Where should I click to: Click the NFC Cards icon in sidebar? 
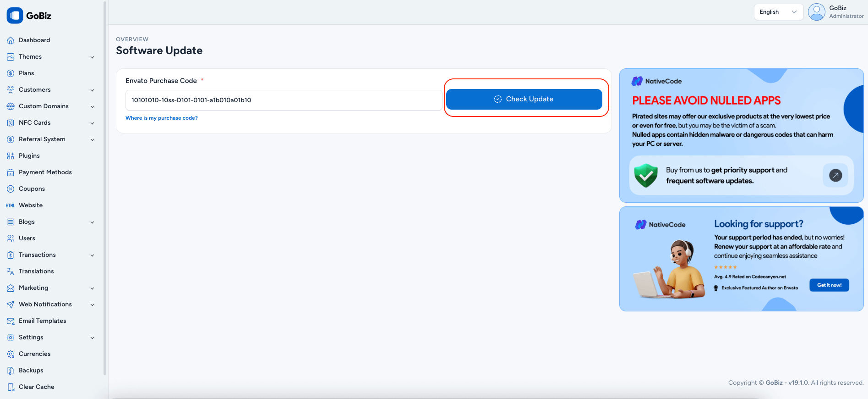(x=11, y=123)
